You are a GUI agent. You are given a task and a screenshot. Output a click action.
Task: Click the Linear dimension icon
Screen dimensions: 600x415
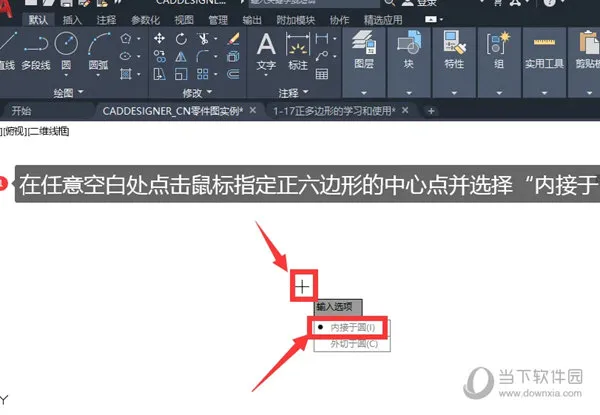click(x=321, y=38)
